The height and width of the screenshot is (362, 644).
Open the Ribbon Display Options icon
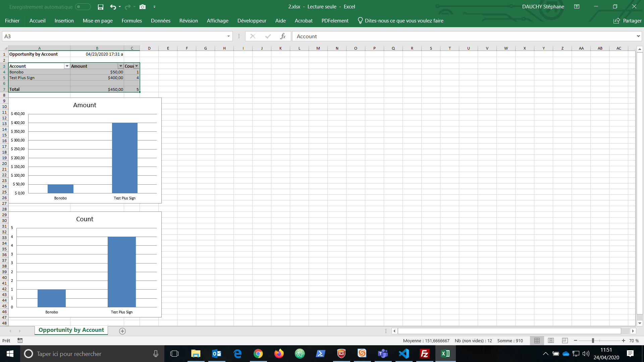point(577,6)
